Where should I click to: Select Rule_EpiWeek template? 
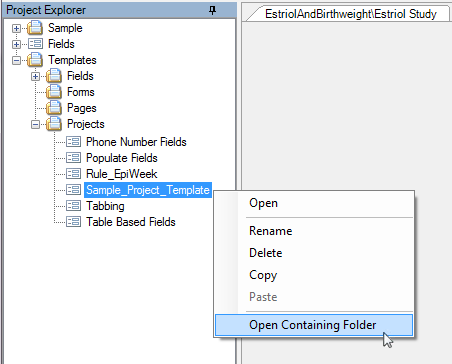121,174
